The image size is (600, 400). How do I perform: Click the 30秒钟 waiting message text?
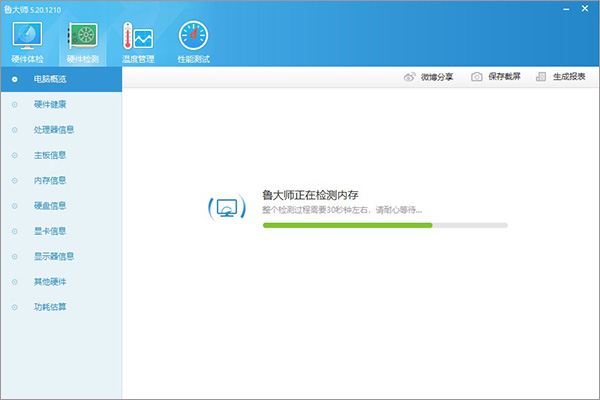click(342, 210)
